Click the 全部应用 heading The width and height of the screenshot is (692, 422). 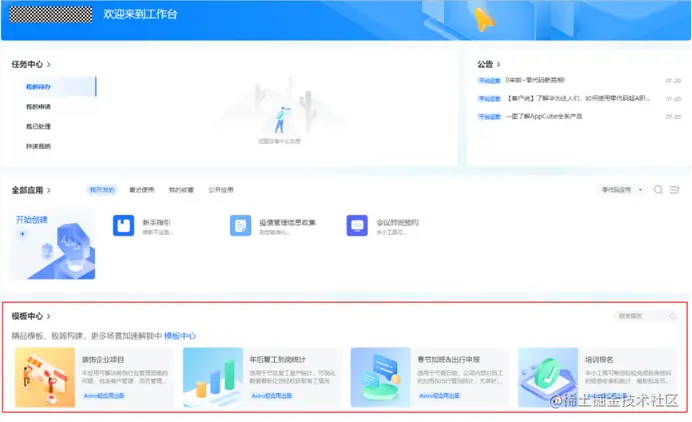point(27,191)
